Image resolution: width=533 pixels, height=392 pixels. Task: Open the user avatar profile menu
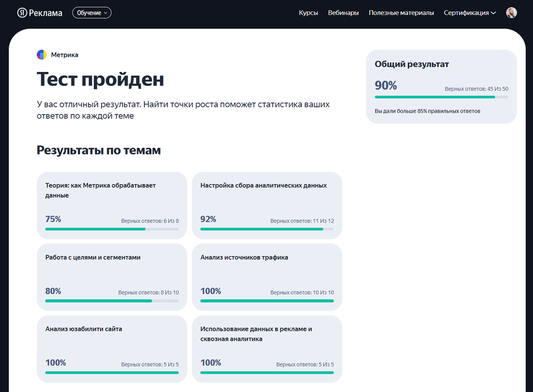click(511, 13)
